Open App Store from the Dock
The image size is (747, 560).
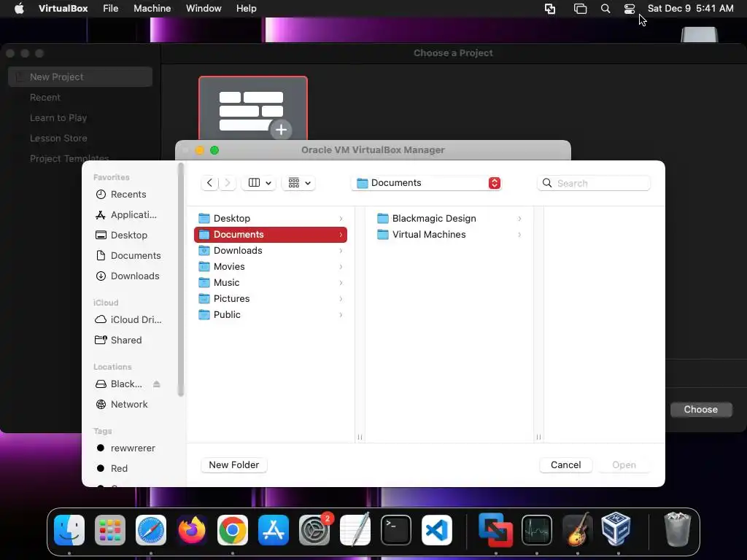[274, 530]
